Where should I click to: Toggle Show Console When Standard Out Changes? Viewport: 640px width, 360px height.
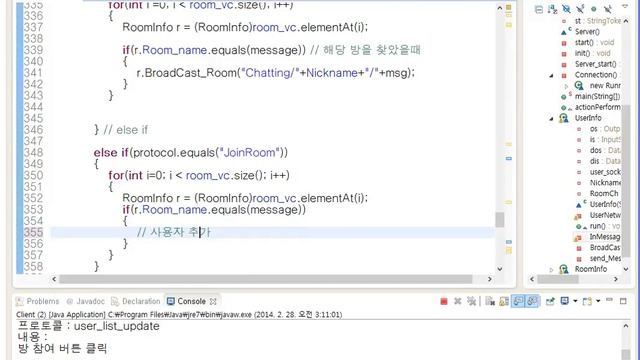click(518, 301)
